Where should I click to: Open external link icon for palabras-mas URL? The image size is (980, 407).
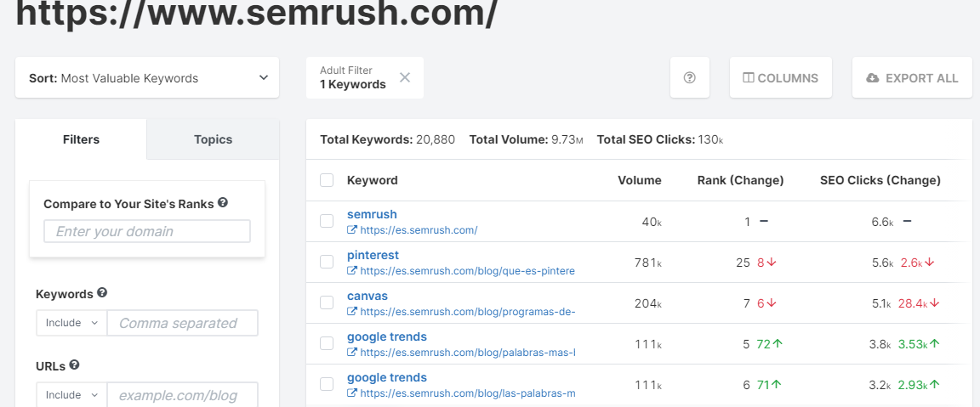coord(352,353)
